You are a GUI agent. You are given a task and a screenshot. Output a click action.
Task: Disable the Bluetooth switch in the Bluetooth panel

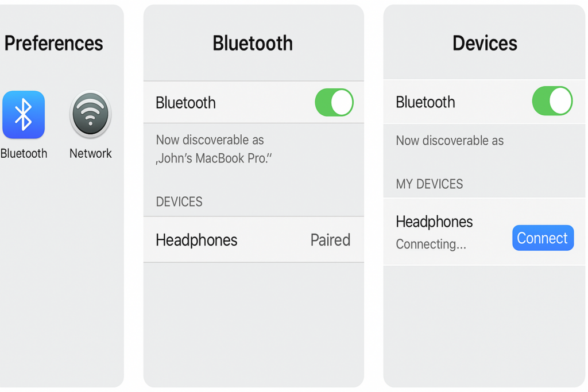tap(334, 103)
